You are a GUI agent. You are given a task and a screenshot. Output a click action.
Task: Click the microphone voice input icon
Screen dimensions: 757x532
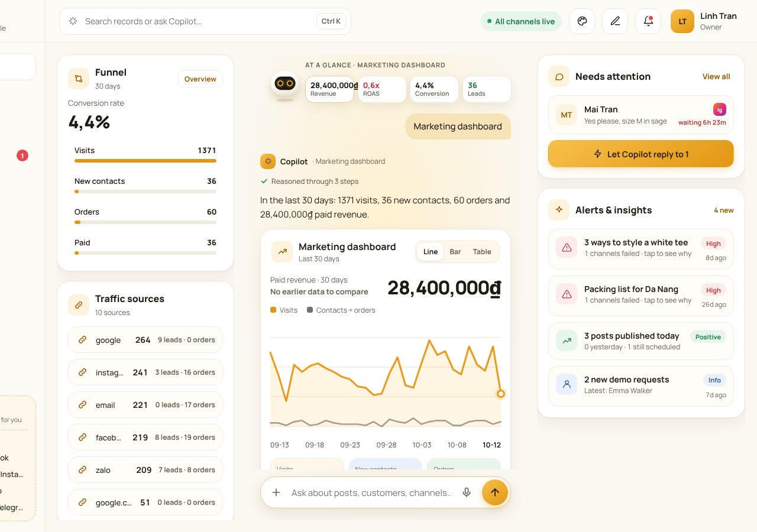coord(467,492)
